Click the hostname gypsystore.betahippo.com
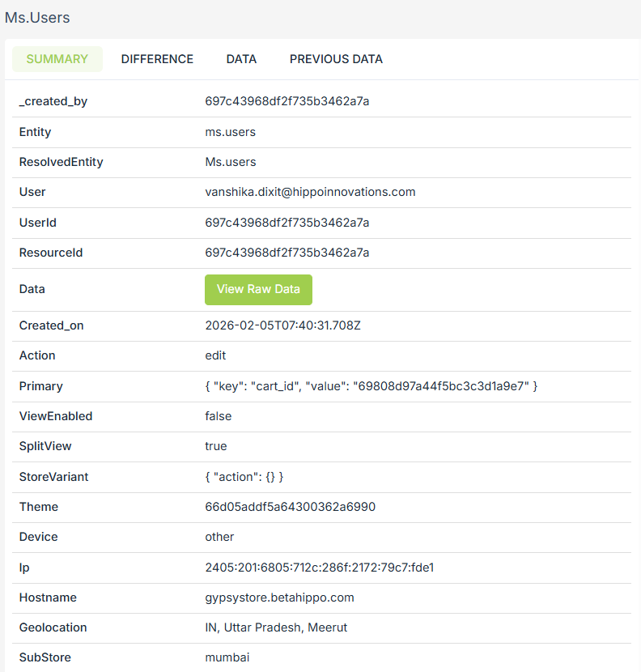The image size is (641, 672). (279, 598)
